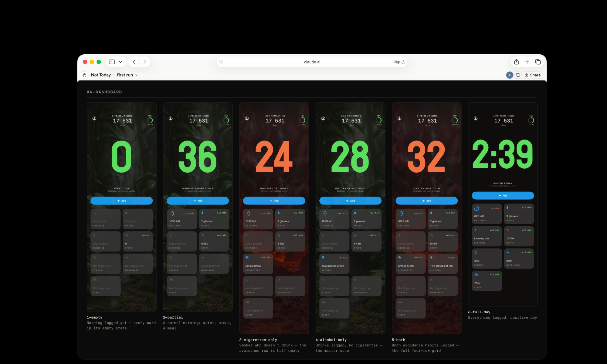
Task: Click the 2:39 gained today number
Action: coord(503,154)
